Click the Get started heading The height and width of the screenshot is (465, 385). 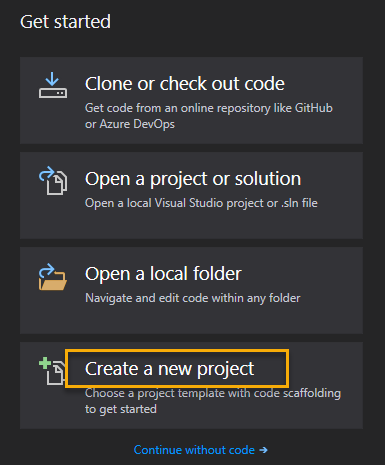pyautogui.click(x=65, y=22)
